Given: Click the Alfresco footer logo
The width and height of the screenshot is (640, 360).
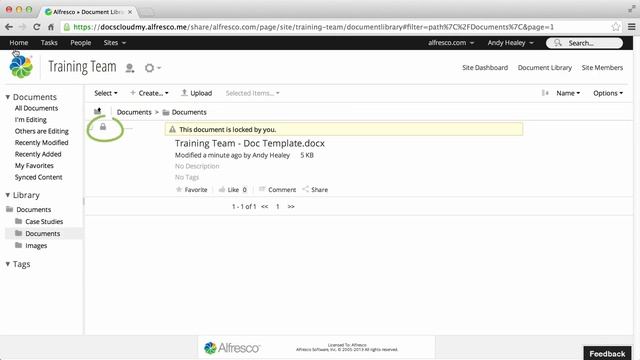Looking at the screenshot, I should [231, 348].
